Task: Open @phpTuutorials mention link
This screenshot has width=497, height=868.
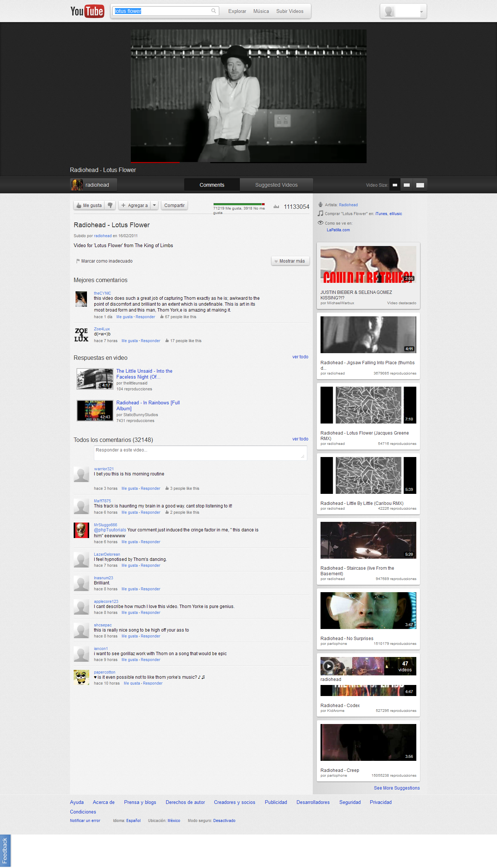Action: click(x=110, y=530)
